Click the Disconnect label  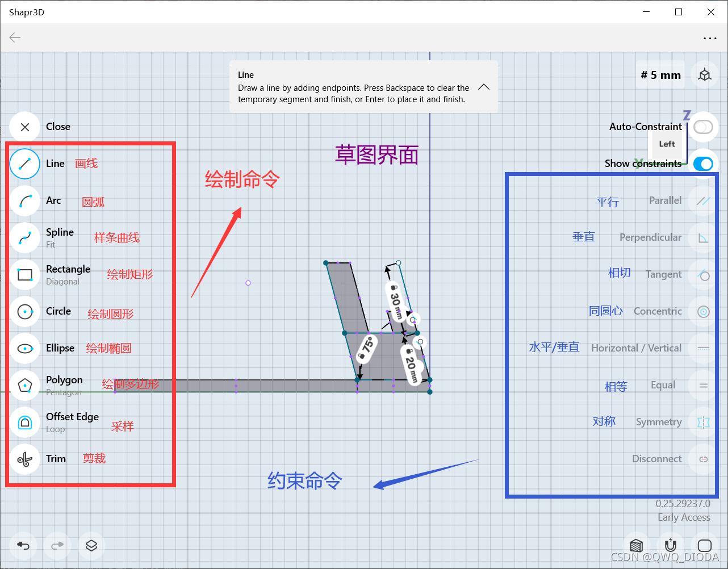point(657,459)
